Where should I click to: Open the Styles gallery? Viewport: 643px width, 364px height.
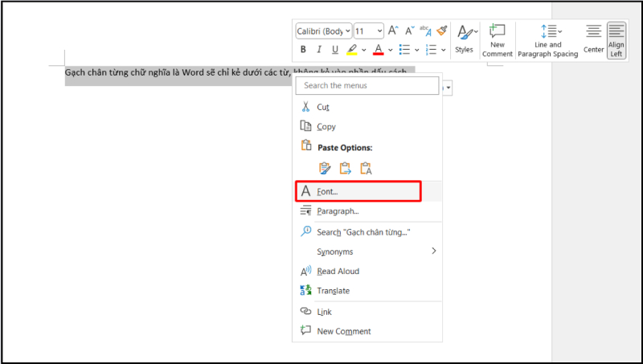pyautogui.click(x=464, y=39)
